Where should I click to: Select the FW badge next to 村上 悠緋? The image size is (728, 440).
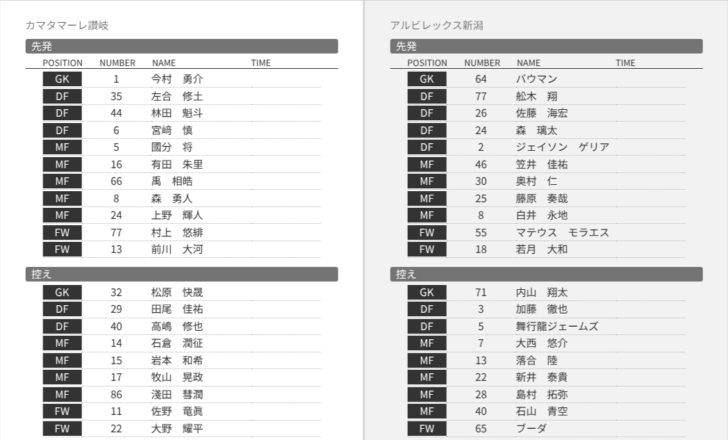pyautogui.click(x=62, y=232)
